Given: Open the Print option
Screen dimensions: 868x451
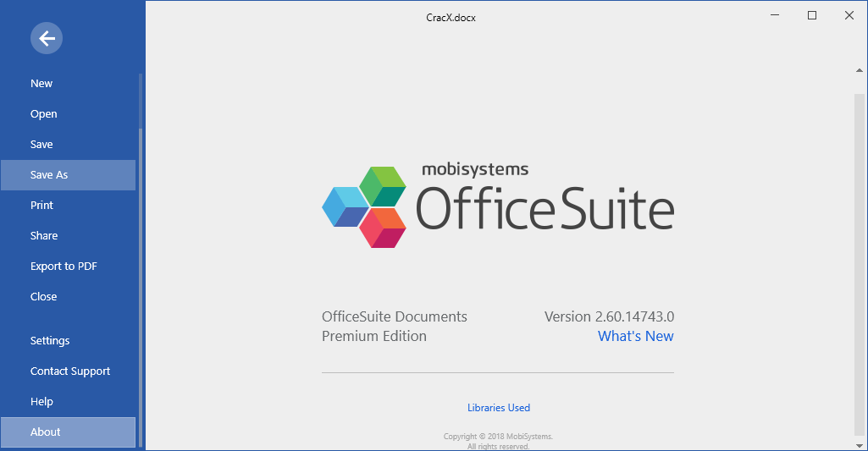Looking at the screenshot, I should point(68,206).
